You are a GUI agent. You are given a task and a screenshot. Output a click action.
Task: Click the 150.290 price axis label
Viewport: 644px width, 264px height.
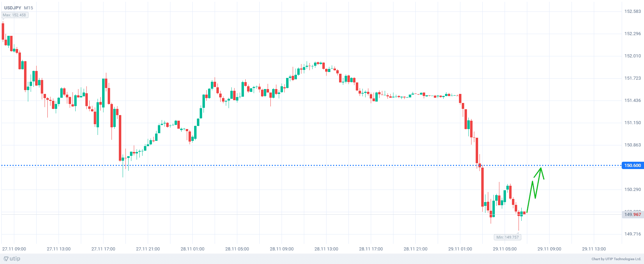[x=632, y=190]
